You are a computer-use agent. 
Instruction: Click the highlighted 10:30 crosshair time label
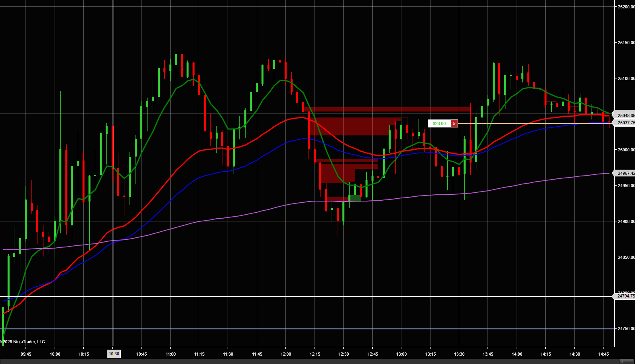click(114, 354)
